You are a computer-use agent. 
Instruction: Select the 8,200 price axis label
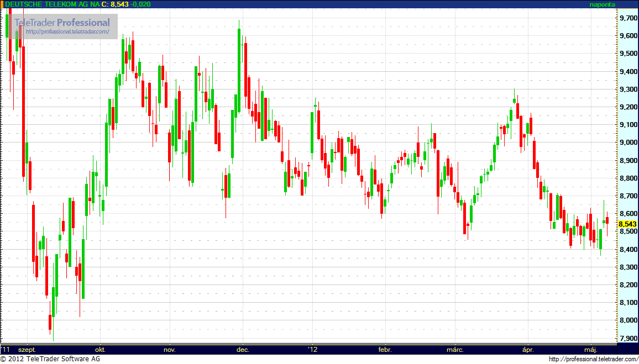(628, 285)
